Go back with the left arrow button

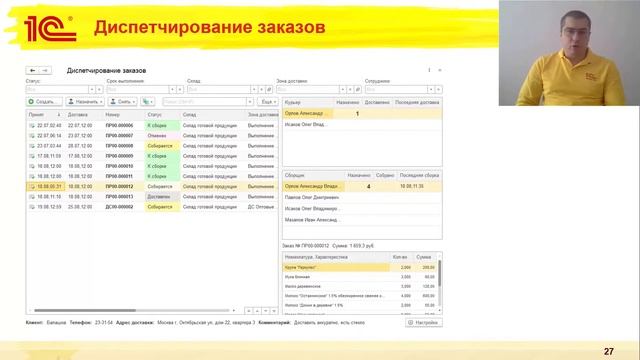(x=33, y=71)
